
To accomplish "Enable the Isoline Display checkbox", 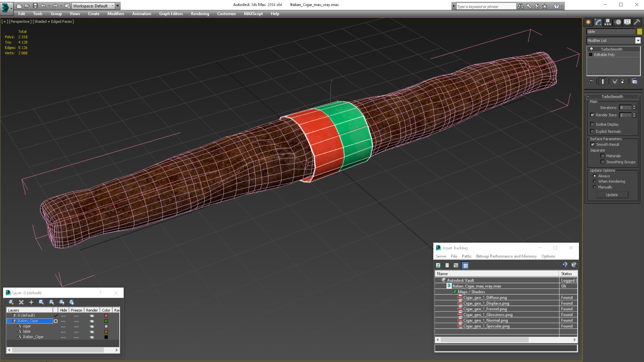I will [x=592, y=124].
